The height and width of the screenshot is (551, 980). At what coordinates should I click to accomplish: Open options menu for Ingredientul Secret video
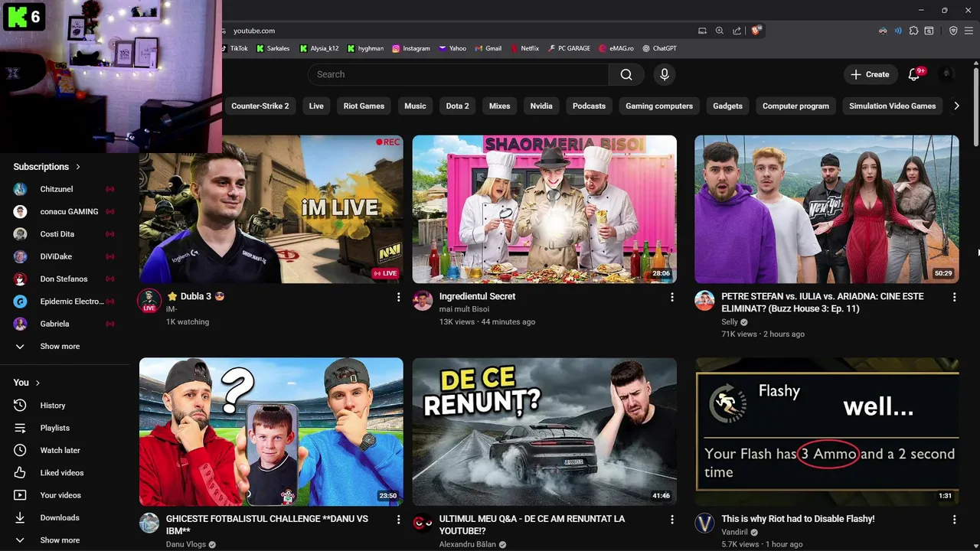click(x=671, y=297)
